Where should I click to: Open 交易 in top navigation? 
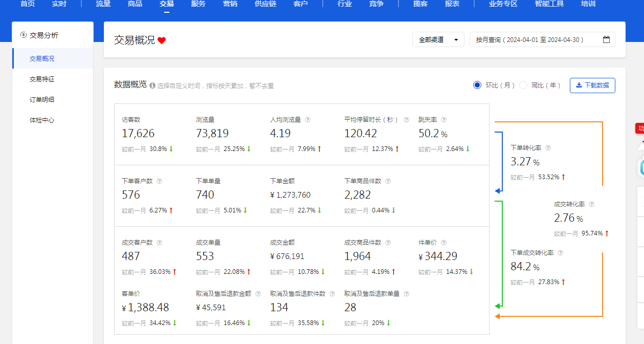167,4
